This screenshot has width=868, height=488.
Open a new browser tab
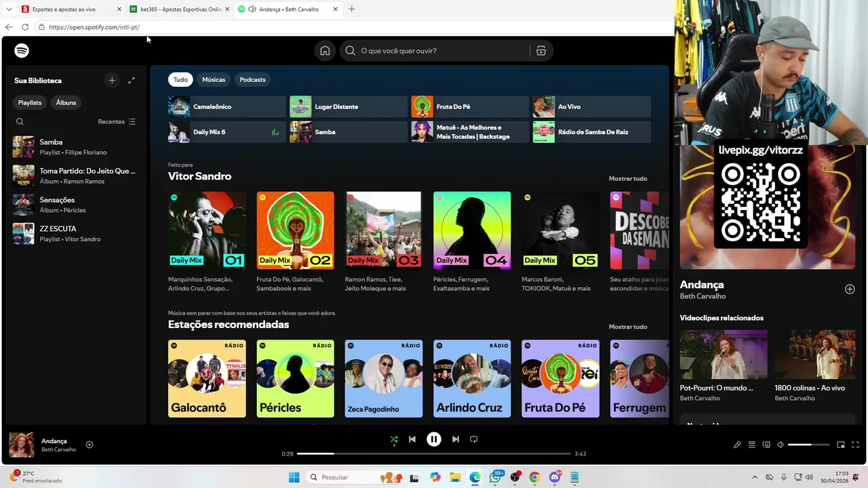[x=351, y=9]
